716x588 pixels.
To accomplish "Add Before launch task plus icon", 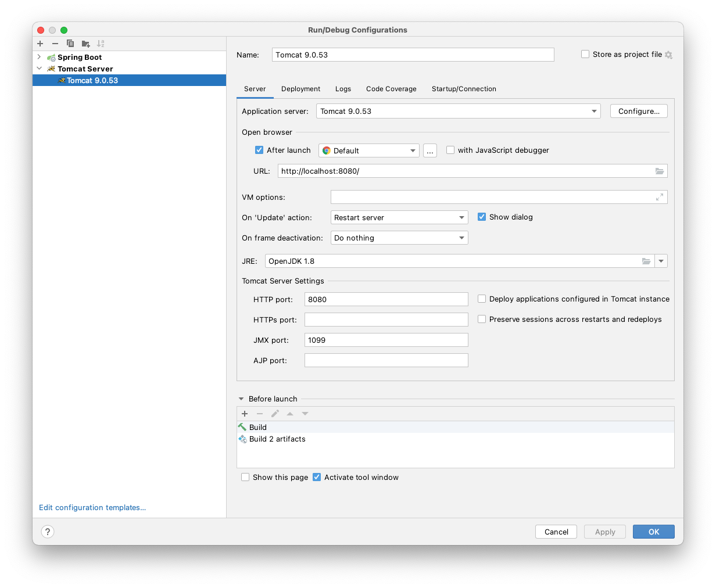I will [x=245, y=414].
